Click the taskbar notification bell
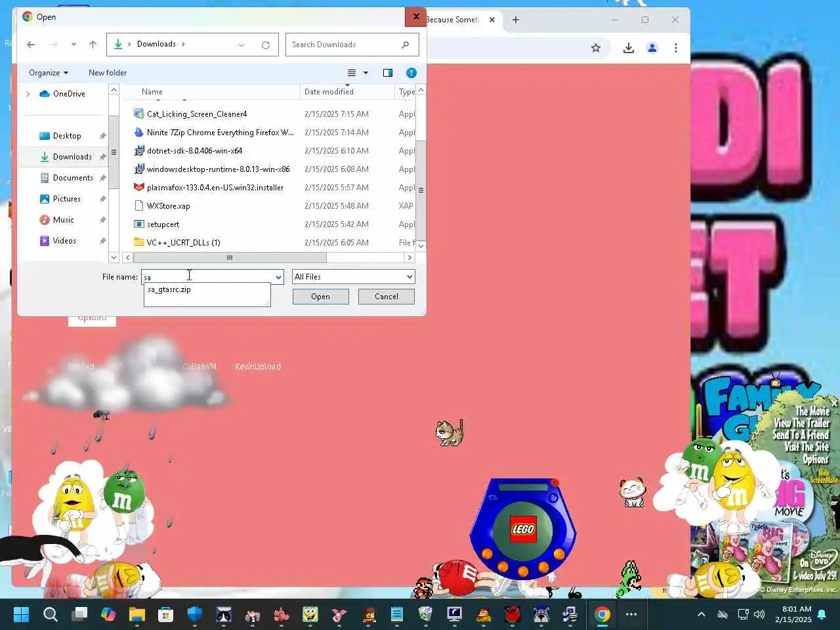The width and height of the screenshot is (840, 630). [822, 615]
